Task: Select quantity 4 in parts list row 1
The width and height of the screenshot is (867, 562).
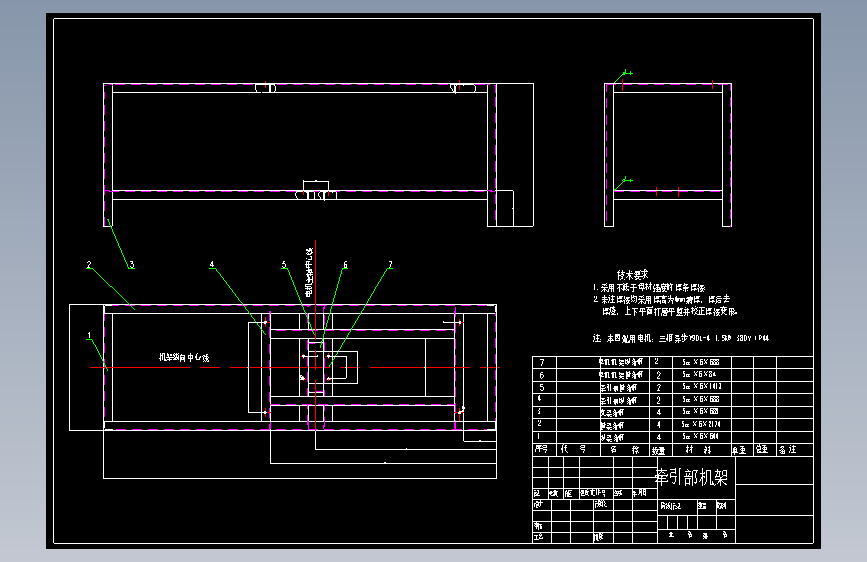Action: click(x=658, y=437)
